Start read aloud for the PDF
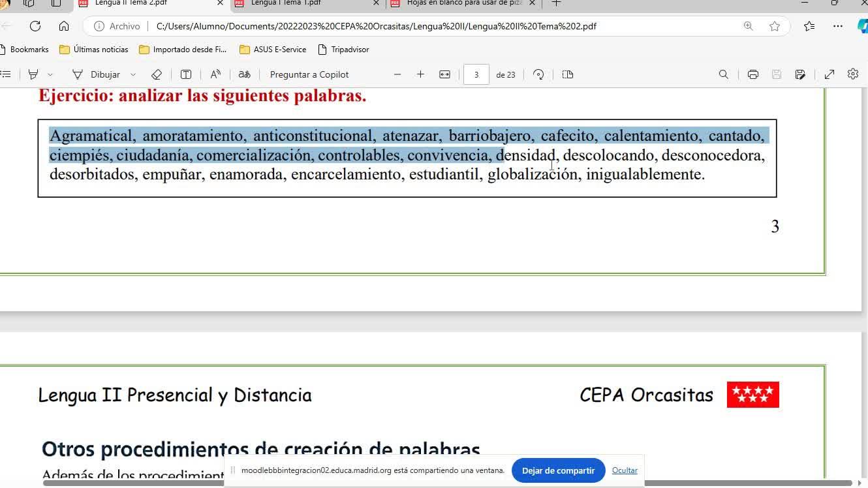This screenshot has height=488, width=868. point(215,74)
